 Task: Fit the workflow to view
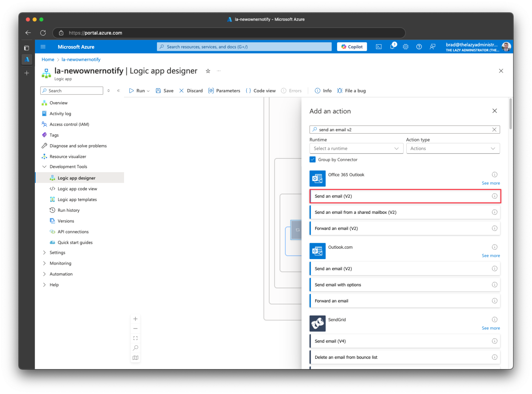coord(135,338)
